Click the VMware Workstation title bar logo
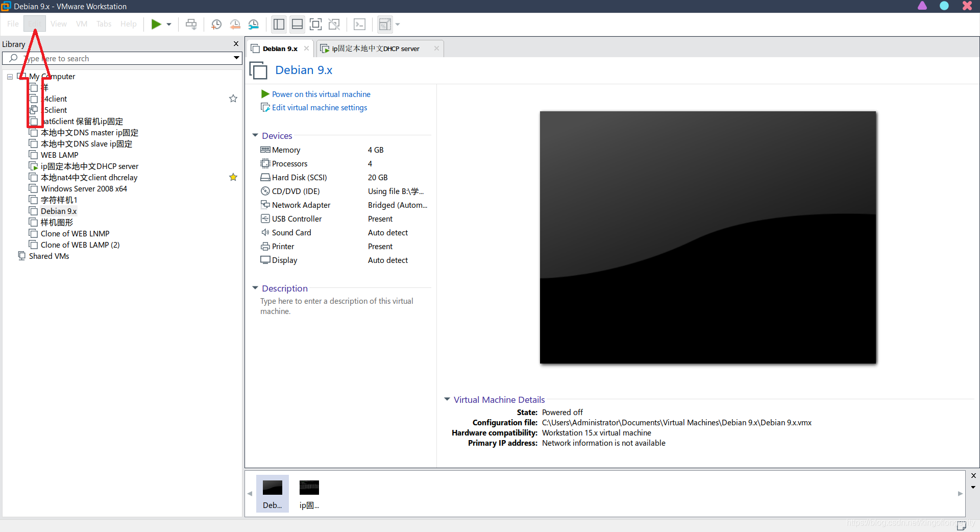This screenshot has width=980, height=532. [6, 6]
